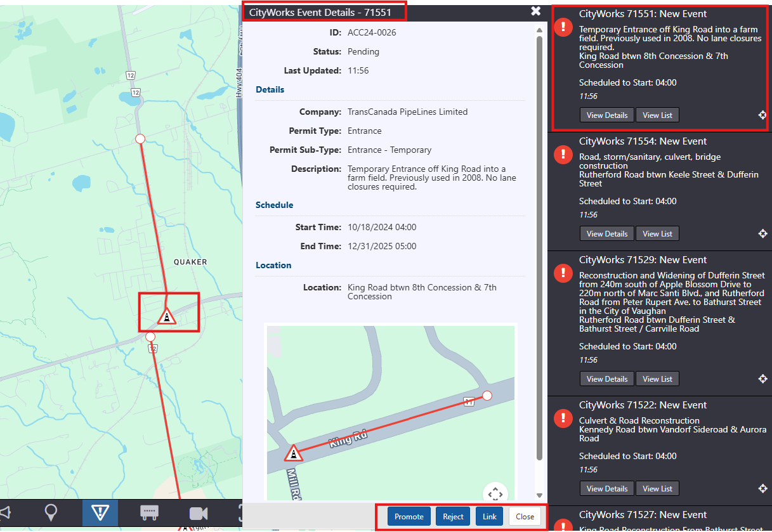Image resolution: width=772 pixels, height=532 pixels.
Task: Click the red alert icon for event 71522
Action: [x=563, y=418]
